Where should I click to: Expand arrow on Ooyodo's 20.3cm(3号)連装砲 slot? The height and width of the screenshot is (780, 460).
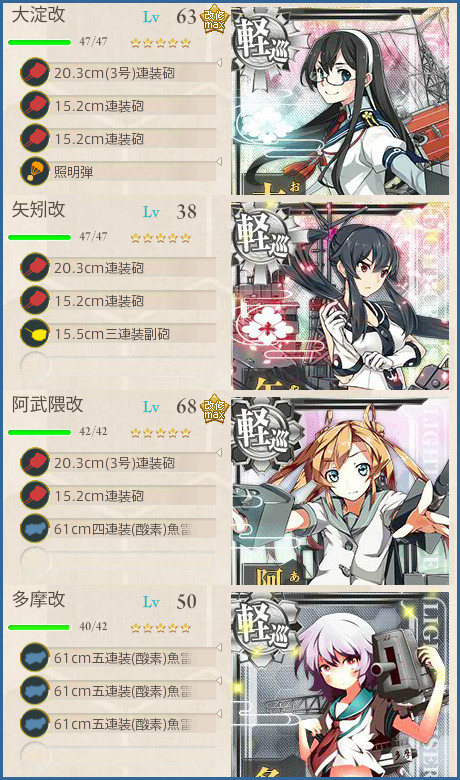pos(219,63)
